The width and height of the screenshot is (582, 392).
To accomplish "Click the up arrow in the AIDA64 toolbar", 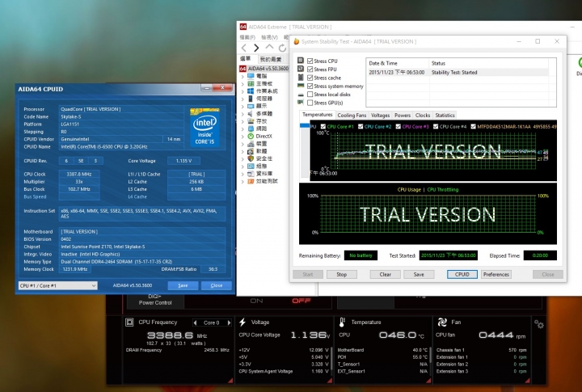I will (269, 47).
